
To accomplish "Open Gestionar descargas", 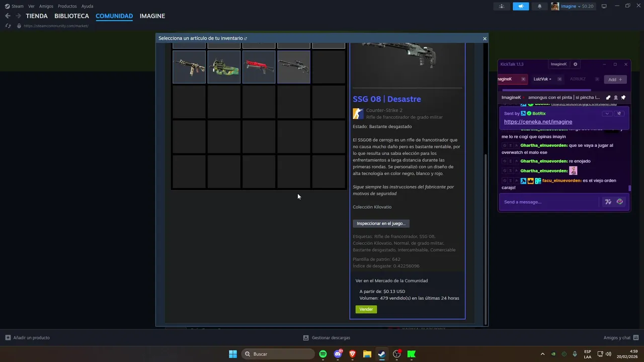I will (327, 338).
